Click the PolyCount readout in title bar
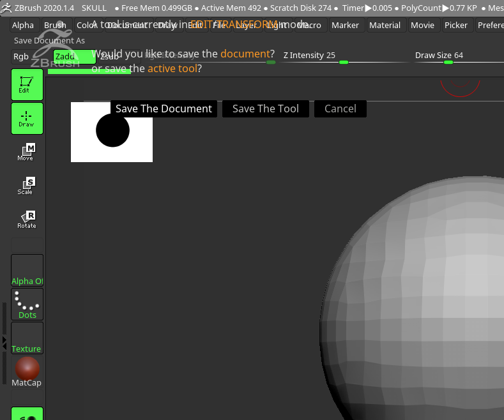504x420 pixels. click(439, 8)
